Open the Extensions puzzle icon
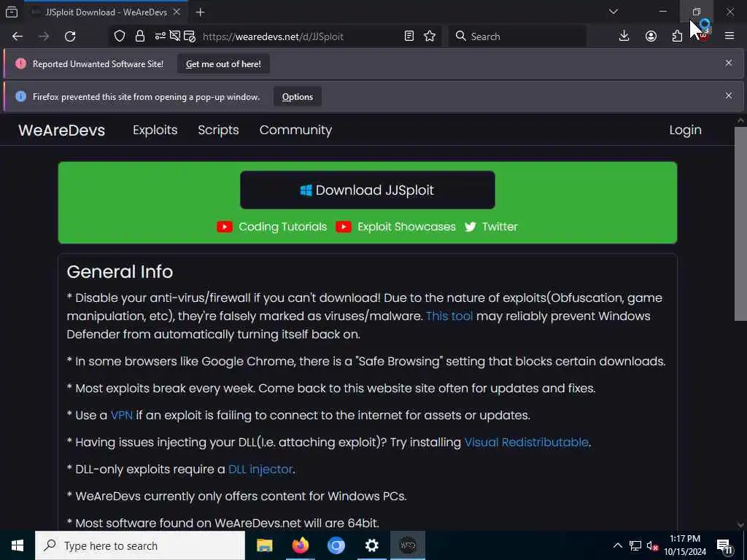 (x=677, y=36)
